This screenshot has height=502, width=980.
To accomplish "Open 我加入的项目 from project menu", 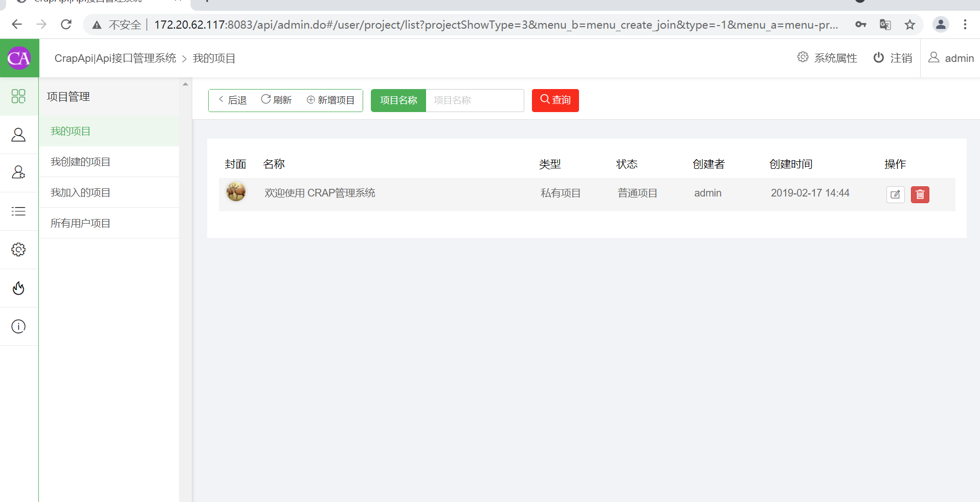I will (80, 192).
